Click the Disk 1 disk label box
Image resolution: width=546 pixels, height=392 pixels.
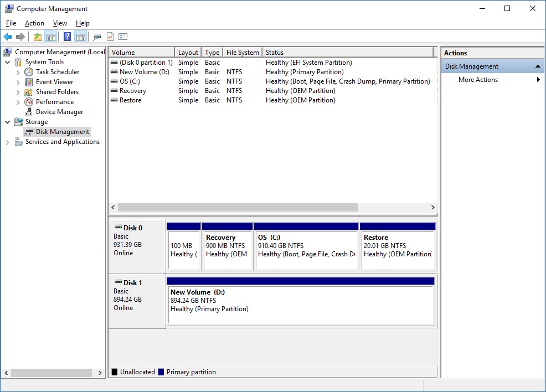click(x=137, y=301)
